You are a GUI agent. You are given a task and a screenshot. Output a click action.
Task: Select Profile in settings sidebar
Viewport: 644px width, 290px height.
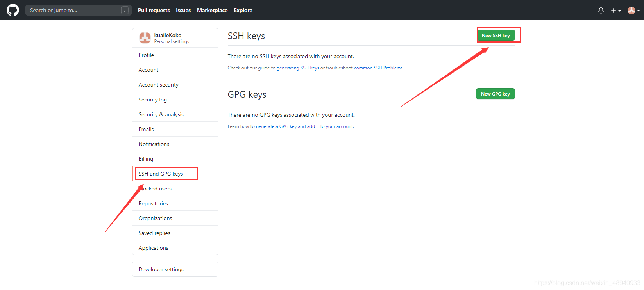click(x=175, y=55)
